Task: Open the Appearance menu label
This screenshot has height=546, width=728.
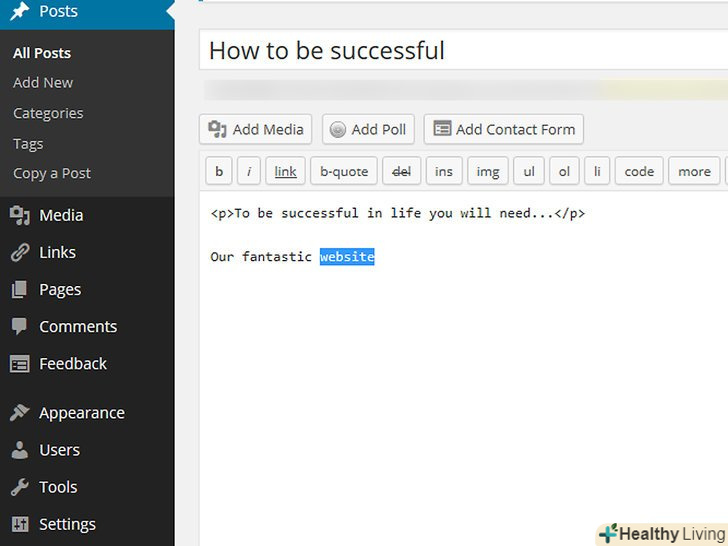Action: coord(82,413)
